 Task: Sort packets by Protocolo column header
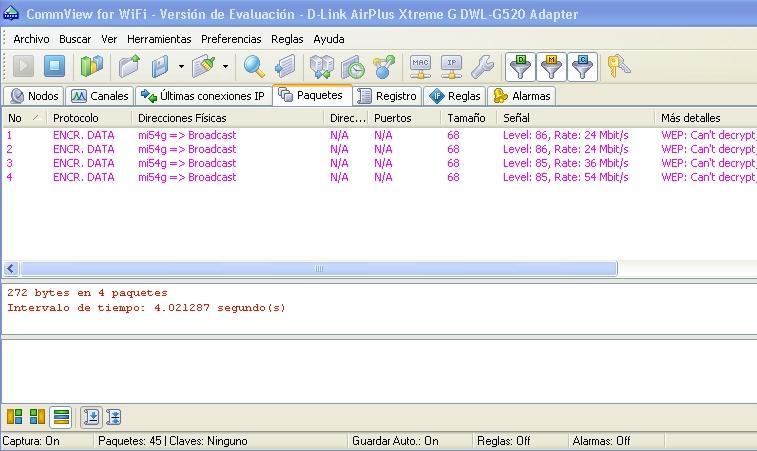click(76, 118)
